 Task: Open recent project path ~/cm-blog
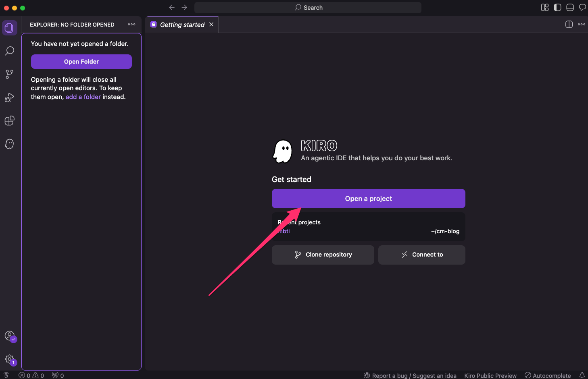point(445,231)
